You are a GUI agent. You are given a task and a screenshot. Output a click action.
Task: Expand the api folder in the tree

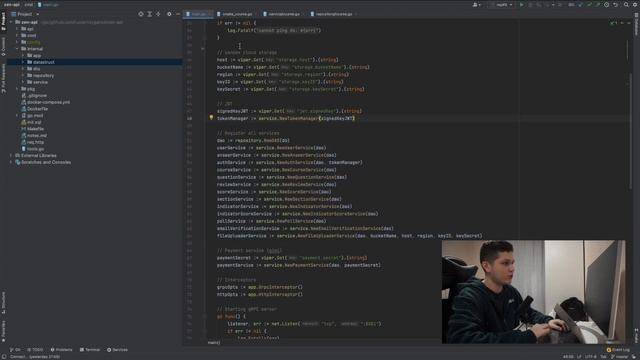tap(17, 29)
